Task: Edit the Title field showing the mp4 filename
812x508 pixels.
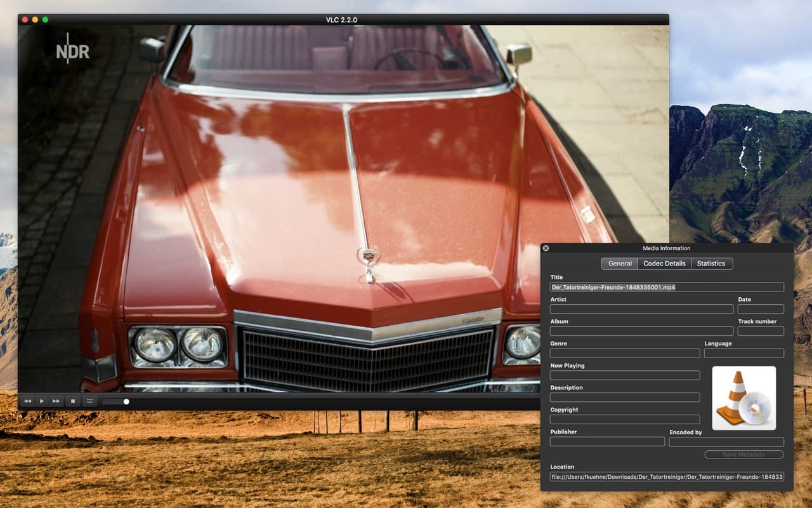Action: 666,287
